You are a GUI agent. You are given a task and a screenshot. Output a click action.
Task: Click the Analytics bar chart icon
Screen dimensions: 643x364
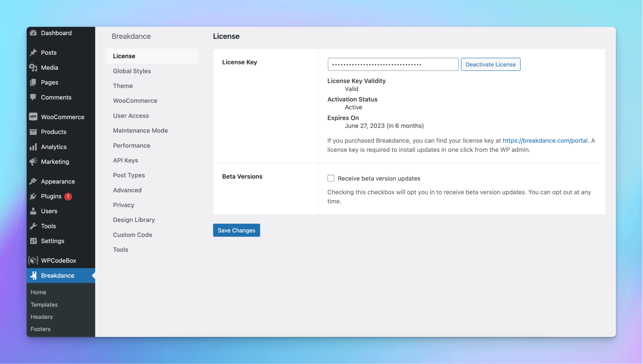pyautogui.click(x=33, y=147)
